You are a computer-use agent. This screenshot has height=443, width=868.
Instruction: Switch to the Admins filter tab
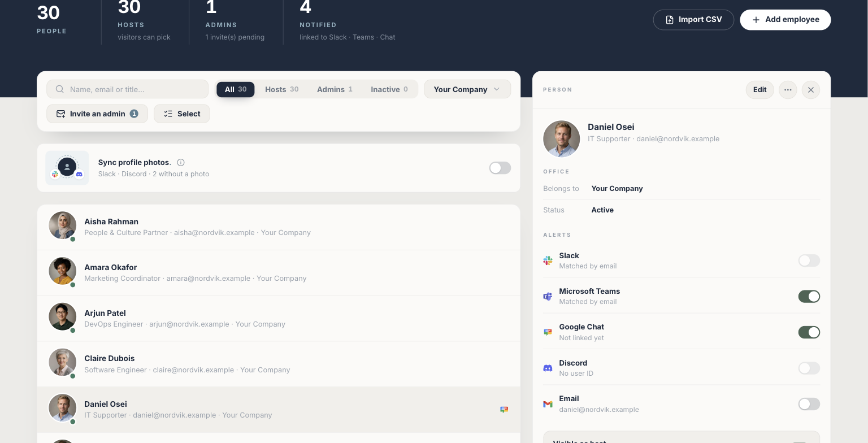pyautogui.click(x=335, y=89)
